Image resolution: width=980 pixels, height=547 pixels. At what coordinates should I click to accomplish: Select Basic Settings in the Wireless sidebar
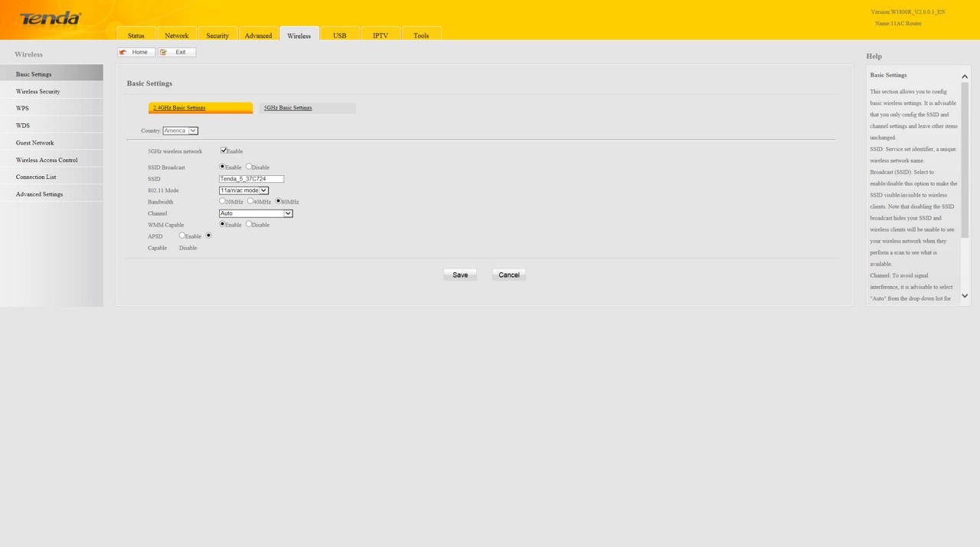pyautogui.click(x=51, y=73)
